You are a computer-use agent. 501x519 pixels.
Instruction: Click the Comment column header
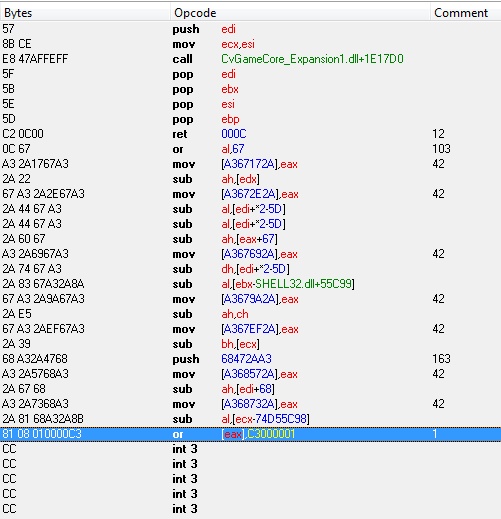pyautogui.click(x=465, y=13)
